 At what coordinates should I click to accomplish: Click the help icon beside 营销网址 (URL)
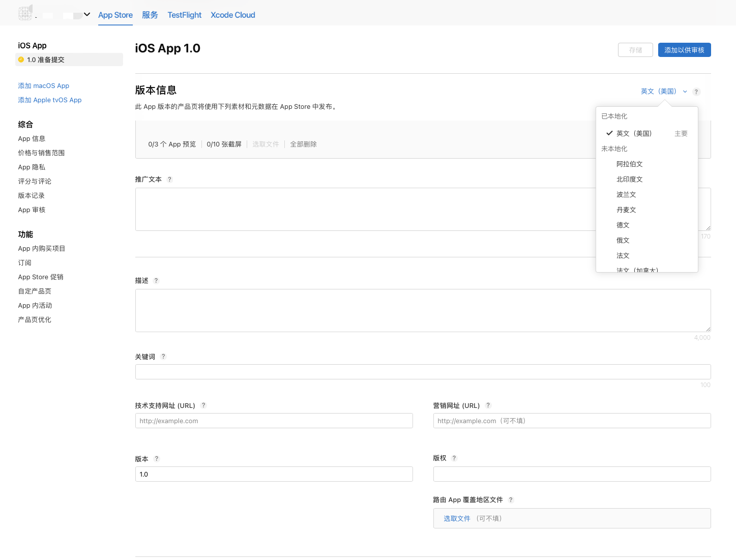point(488,405)
